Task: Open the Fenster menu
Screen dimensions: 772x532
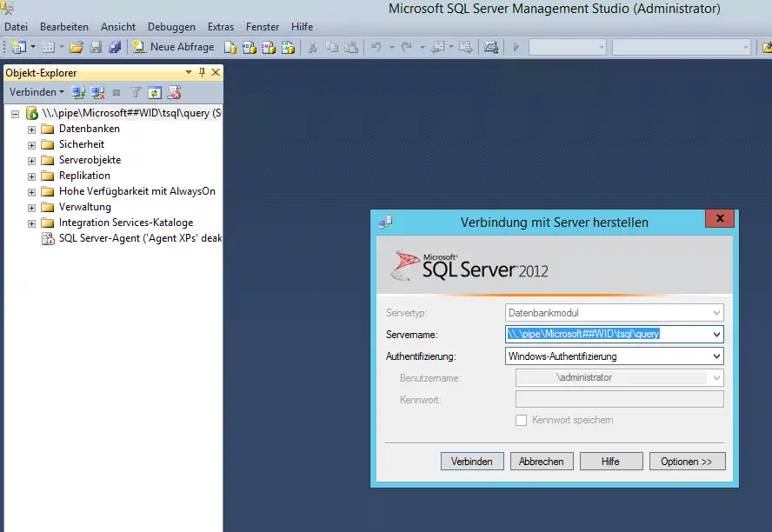Action: pyautogui.click(x=263, y=27)
